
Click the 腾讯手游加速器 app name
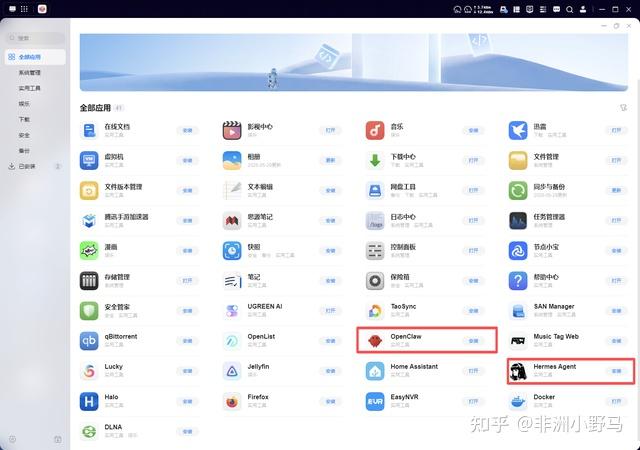pos(127,217)
